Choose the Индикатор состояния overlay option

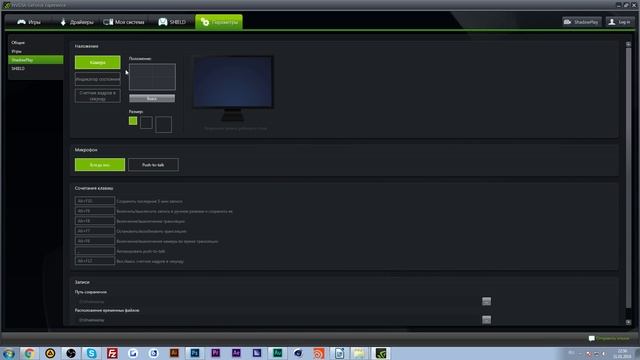tap(98, 79)
